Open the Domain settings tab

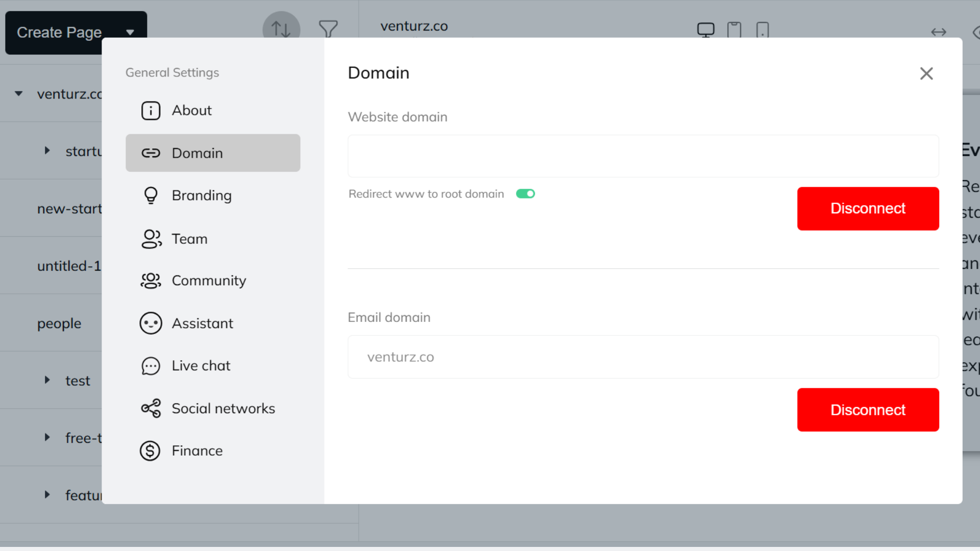198,153
